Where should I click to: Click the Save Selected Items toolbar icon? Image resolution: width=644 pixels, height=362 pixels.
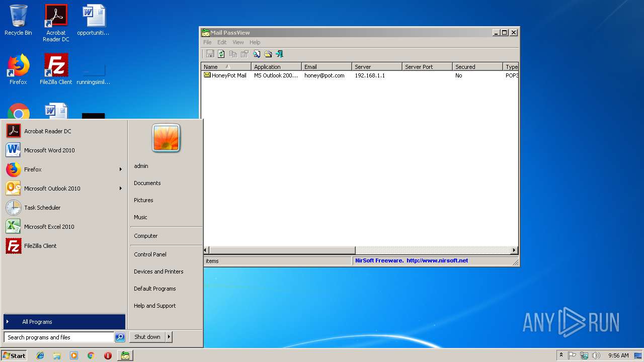click(210, 54)
